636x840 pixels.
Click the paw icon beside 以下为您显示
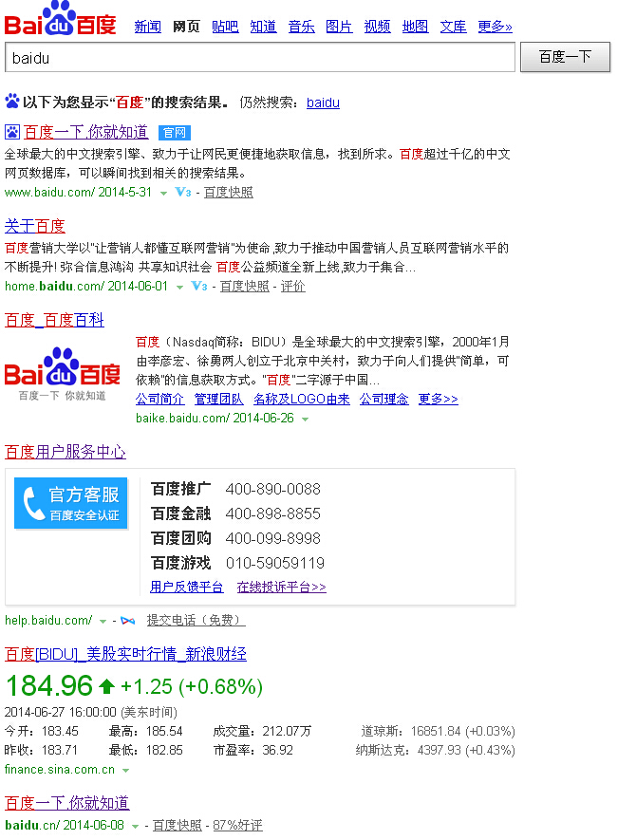pyautogui.click(x=11, y=102)
